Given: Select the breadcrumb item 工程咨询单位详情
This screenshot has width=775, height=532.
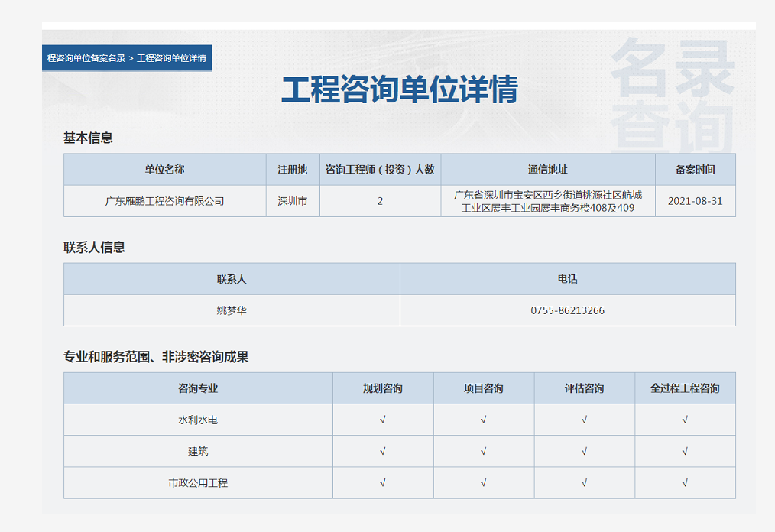Looking at the screenshot, I should (172, 57).
